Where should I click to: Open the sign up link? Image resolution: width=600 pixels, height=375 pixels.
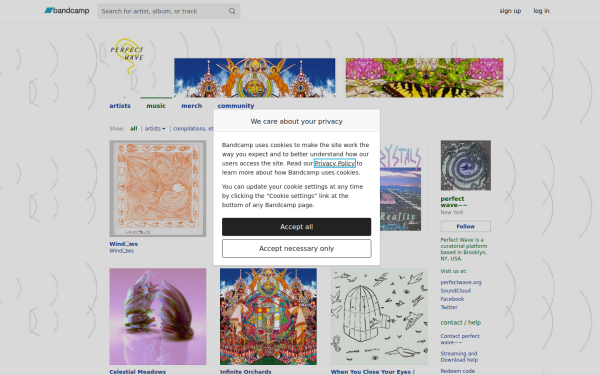510,11
